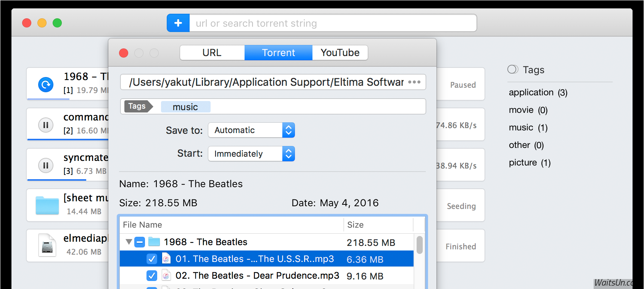Viewport: 644px width, 289px height.
Task: Click the folder icon for 1968 - The Beatles
Action: [154, 242]
